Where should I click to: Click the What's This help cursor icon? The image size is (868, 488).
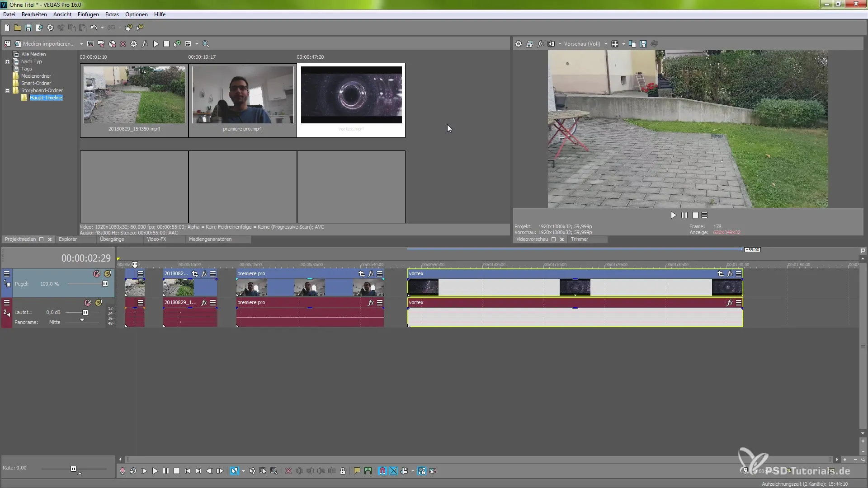140,28
